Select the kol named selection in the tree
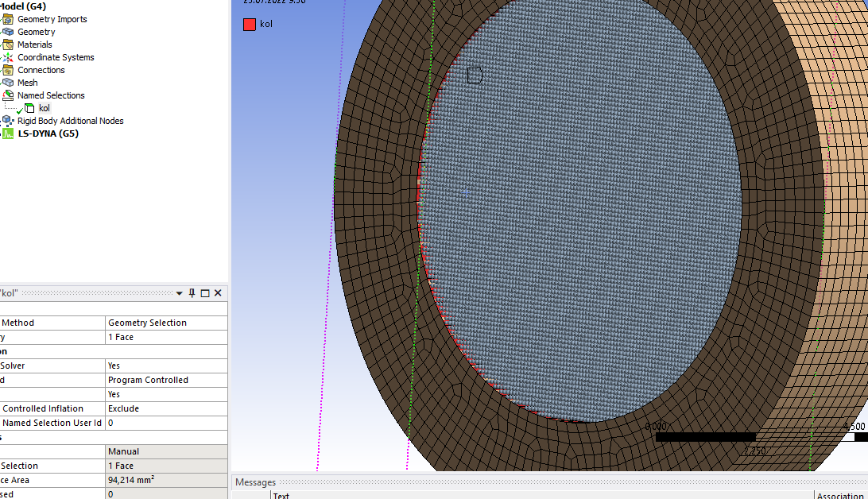Viewport: 868px width, 499px height. point(45,108)
